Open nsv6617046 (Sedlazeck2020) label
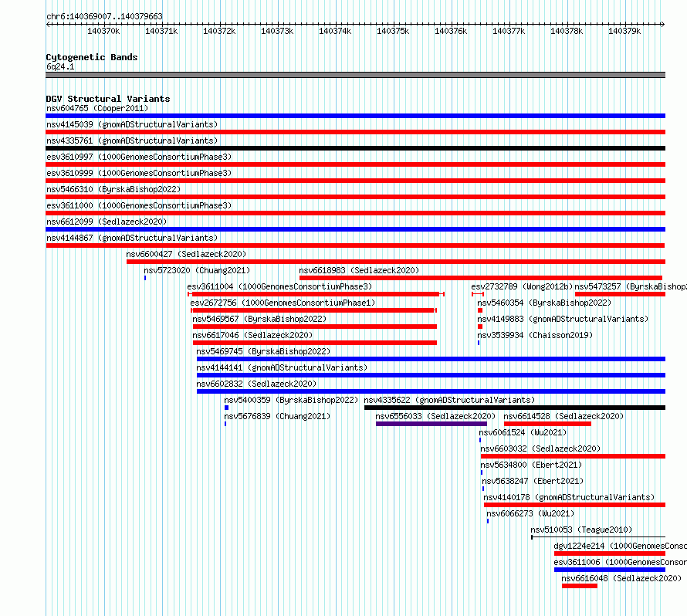The width and height of the screenshot is (687, 616). coord(252,335)
